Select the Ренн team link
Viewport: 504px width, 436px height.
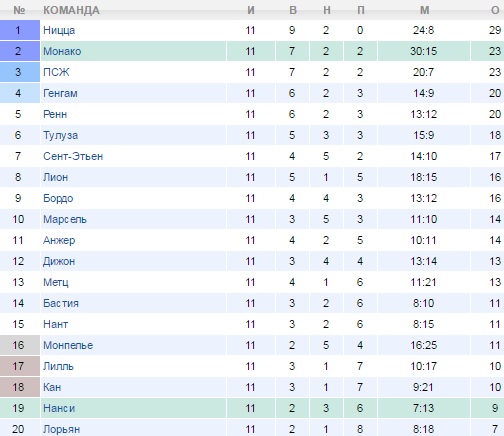(55, 114)
